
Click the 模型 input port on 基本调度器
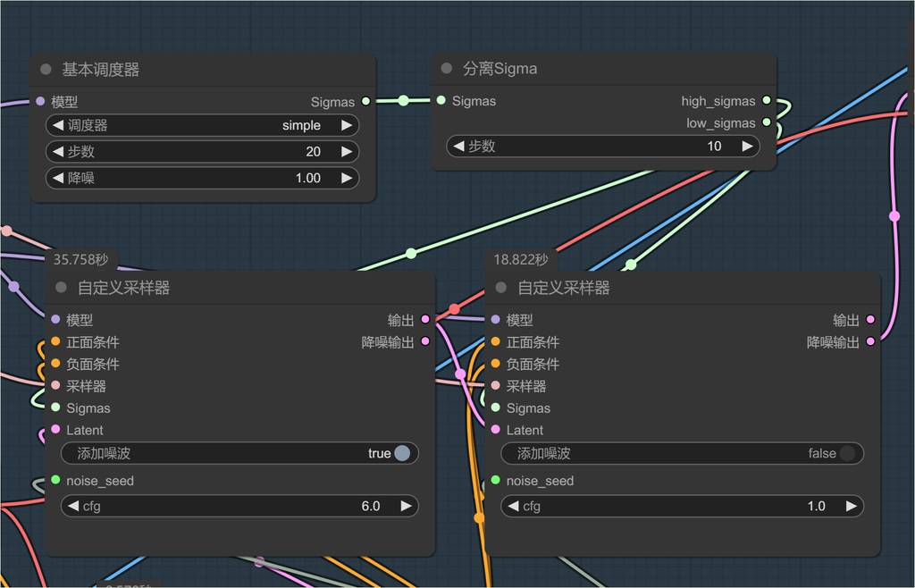[x=39, y=102]
